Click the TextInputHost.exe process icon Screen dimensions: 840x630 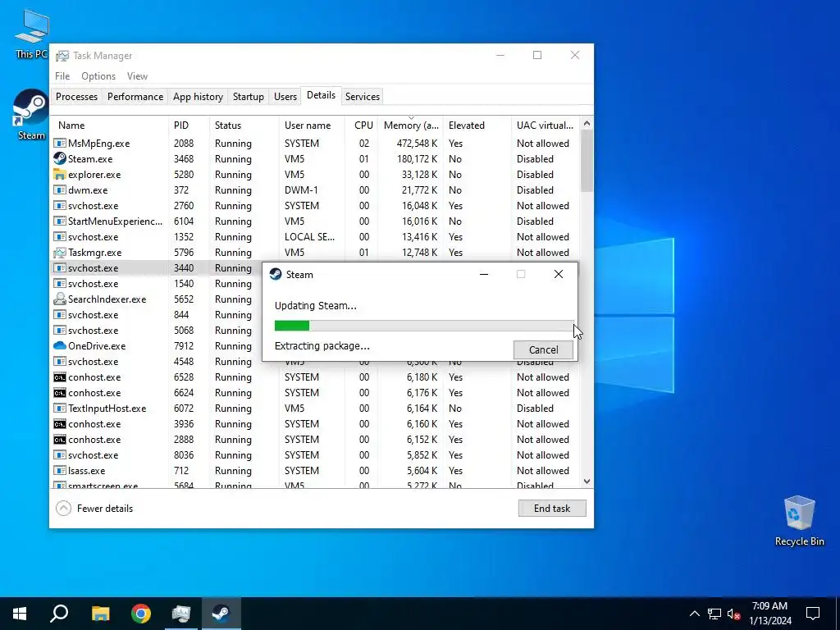point(59,409)
